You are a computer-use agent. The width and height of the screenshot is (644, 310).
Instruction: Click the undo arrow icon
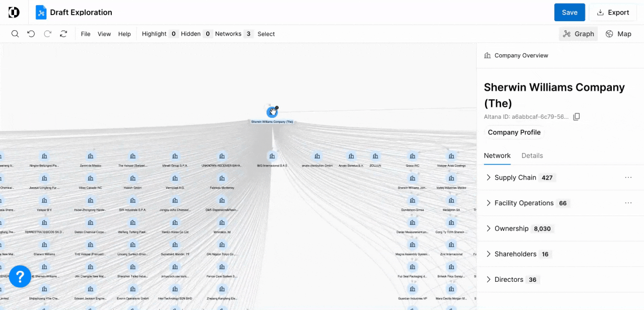click(x=31, y=34)
